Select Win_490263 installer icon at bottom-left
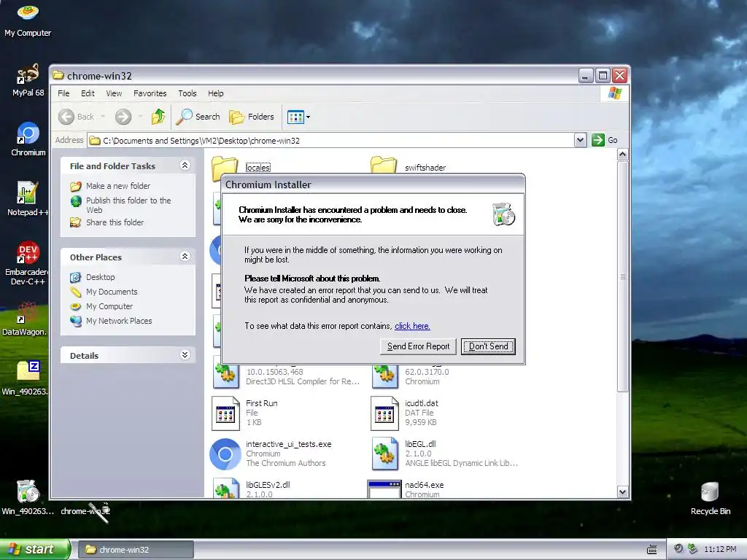The width and height of the screenshot is (747, 560). [28, 497]
